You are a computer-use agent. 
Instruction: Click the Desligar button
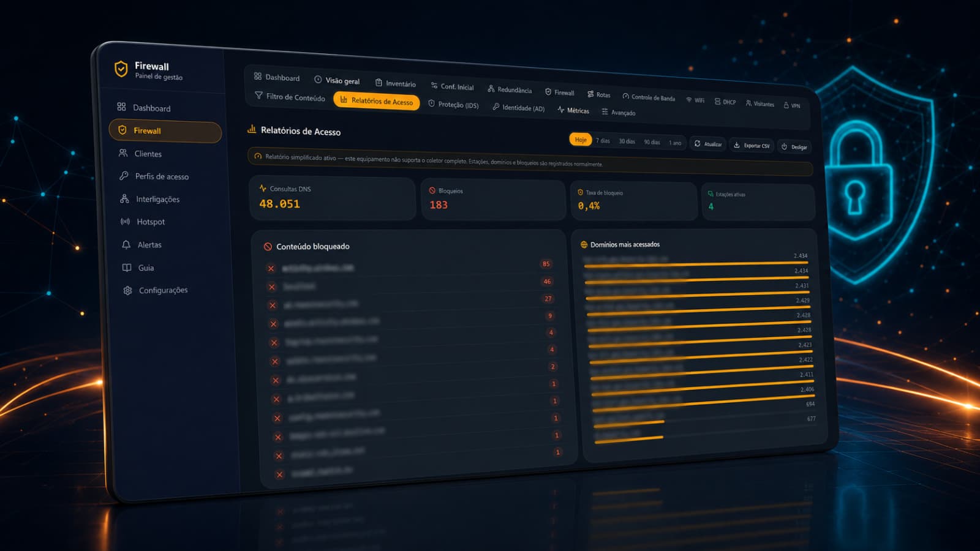[794, 147]
